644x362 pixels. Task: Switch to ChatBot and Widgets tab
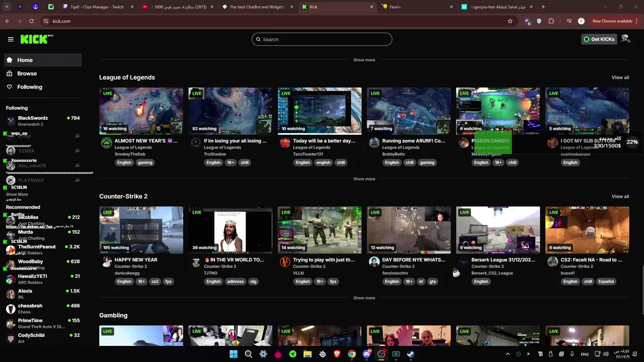click(x=257, y=7)
